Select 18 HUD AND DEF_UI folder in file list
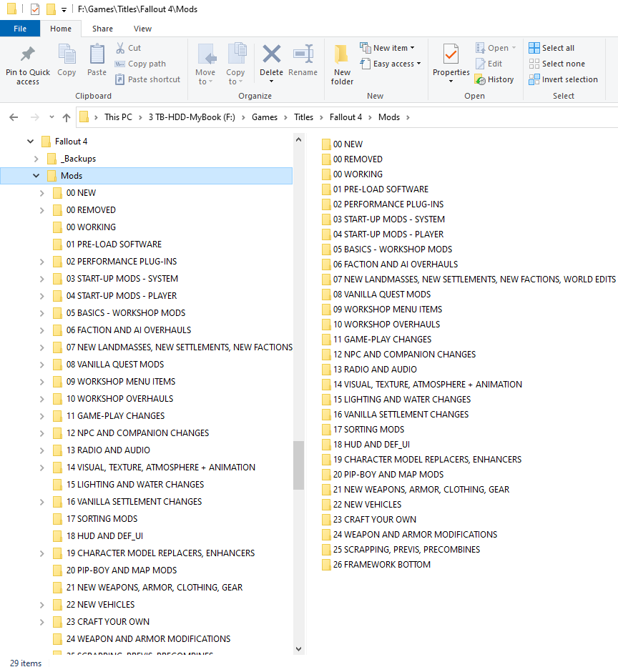Viewport: 618px width, 672px height. click(366, 445)
